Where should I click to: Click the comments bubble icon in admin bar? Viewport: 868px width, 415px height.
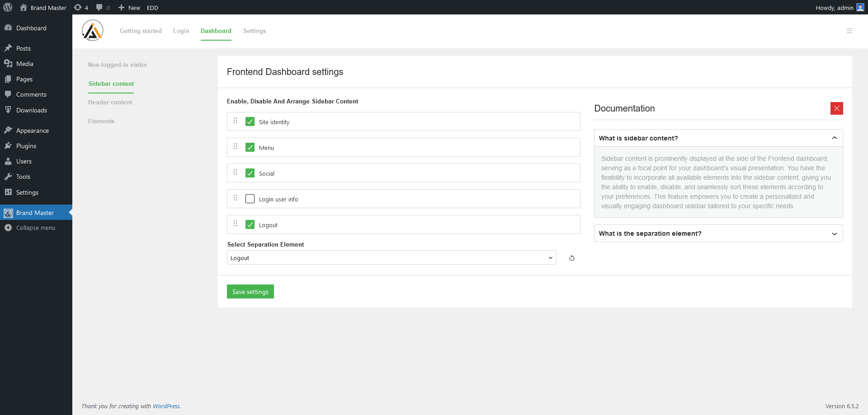click(99, 7)
